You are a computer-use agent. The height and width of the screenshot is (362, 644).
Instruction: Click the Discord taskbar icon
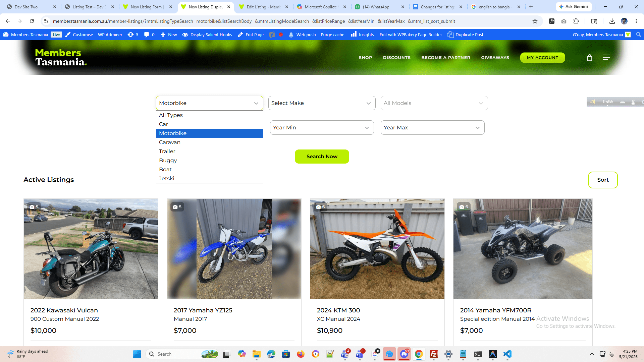point(404,354)
